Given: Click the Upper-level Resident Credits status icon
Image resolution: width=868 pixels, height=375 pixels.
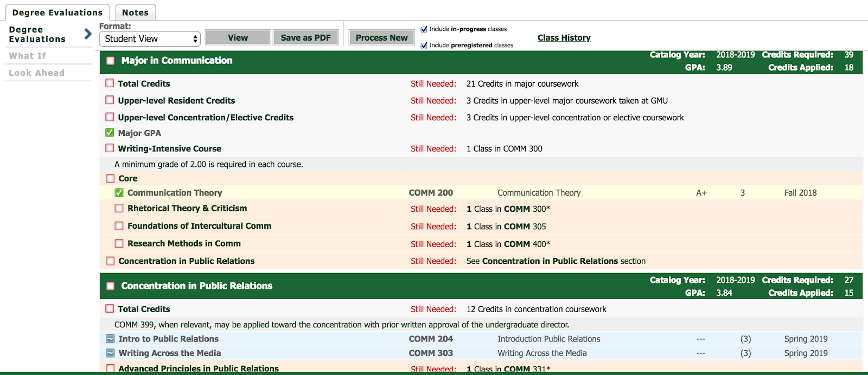Looking at the screenshot, I should (x=110, y=100).
